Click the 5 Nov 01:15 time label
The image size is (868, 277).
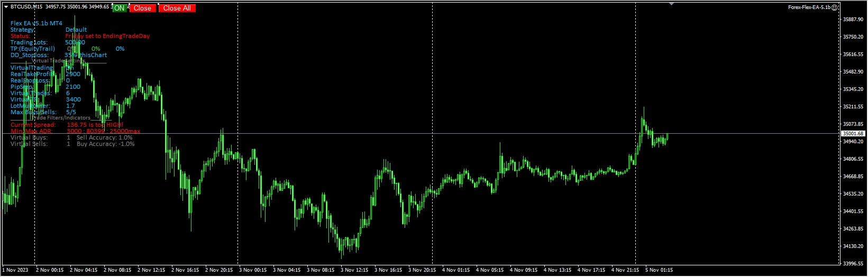pyautogui.click(x=659, y=270)
